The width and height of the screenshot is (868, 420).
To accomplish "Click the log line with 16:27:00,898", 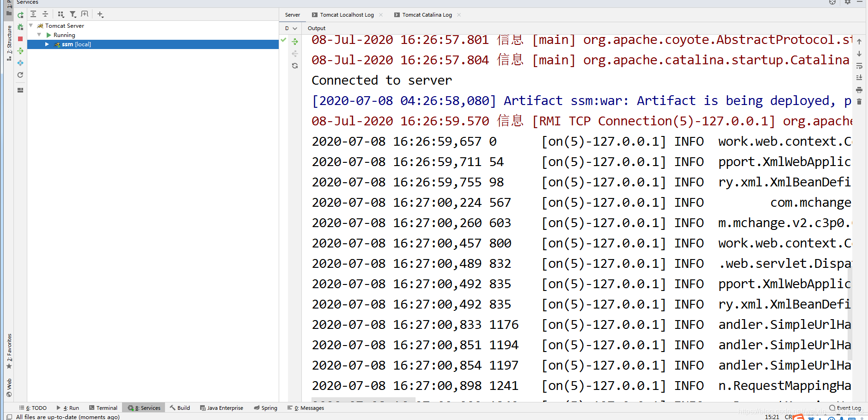I will point(581,386).
